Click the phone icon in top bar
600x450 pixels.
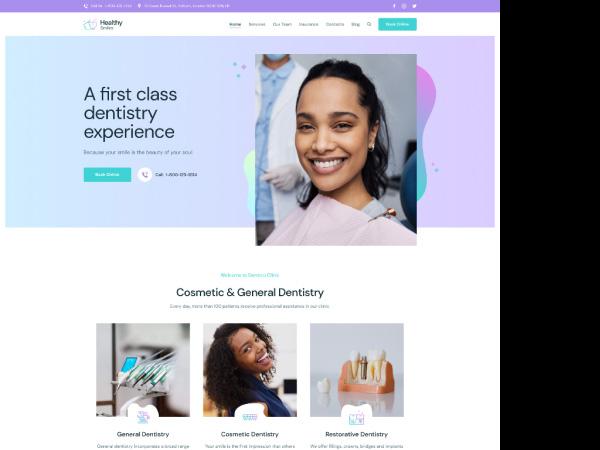86,6
